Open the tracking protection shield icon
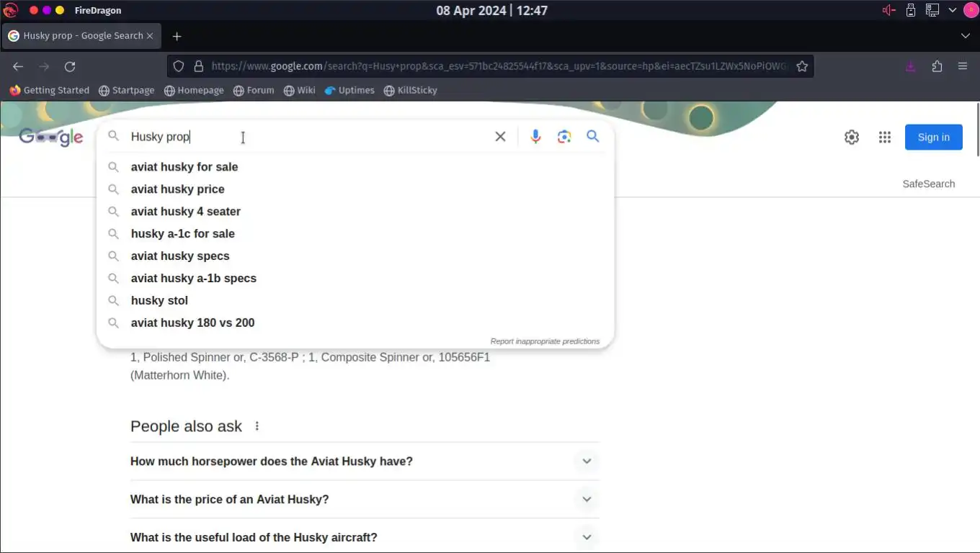980x553 pixels. (179, 66)
